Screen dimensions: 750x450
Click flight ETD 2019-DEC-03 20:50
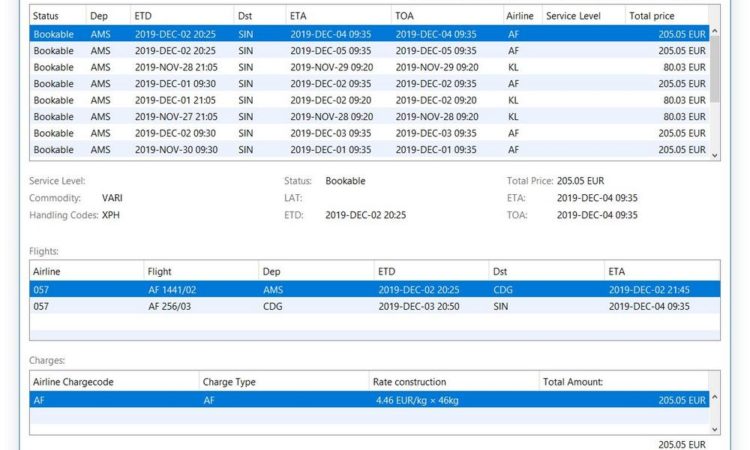[419, 307]
